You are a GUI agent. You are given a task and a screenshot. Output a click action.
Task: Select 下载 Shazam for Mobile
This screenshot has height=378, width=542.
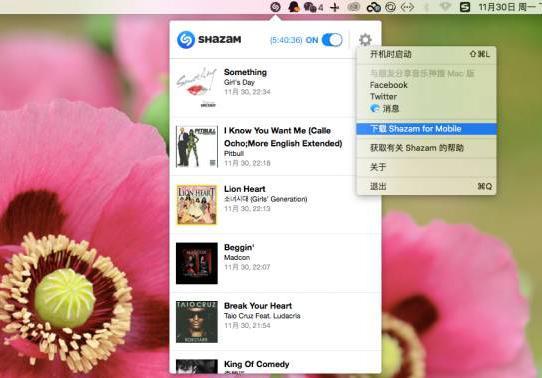coord(426,129)
